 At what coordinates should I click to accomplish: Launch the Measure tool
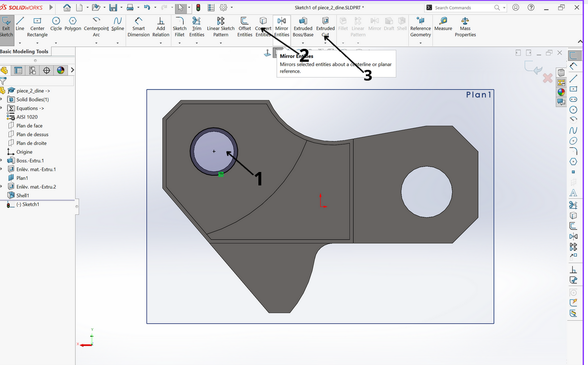(443, 25)
